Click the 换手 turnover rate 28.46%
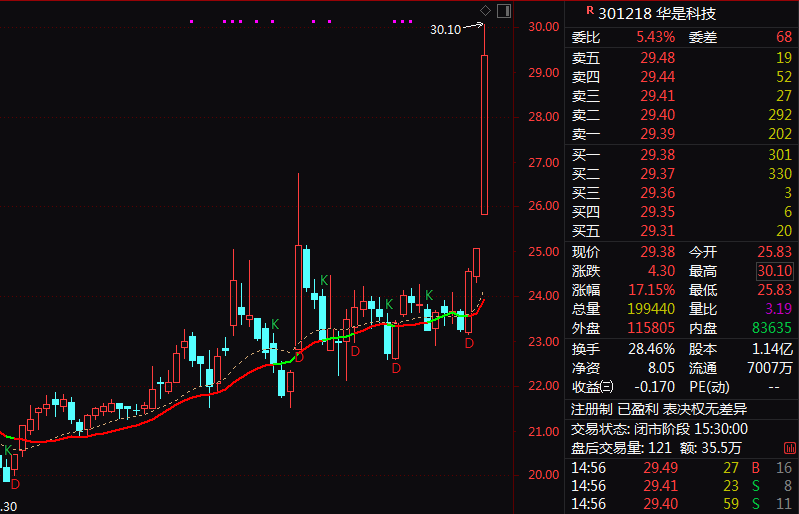Image resolution: width=799 pixels, height=514 pixels. [655, 349]
